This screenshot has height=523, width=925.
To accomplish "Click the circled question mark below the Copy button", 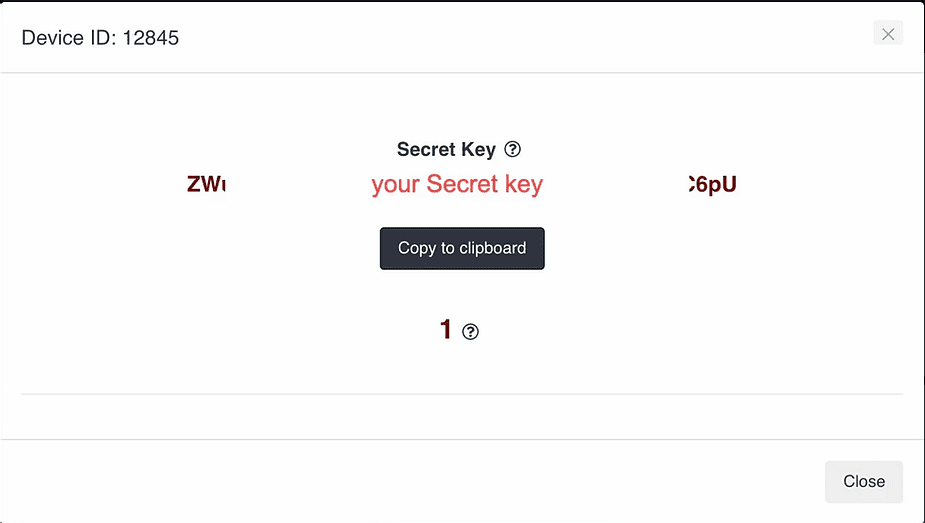I will tap(470, 331).
